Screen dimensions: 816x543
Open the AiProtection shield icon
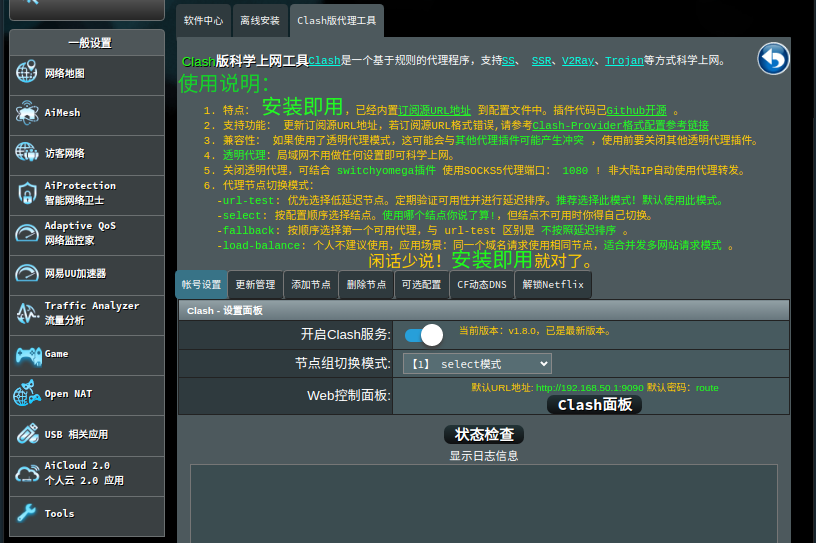click(27, 193)
